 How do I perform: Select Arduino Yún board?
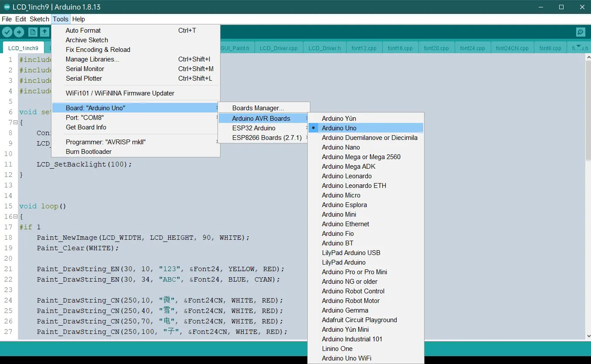366,119
